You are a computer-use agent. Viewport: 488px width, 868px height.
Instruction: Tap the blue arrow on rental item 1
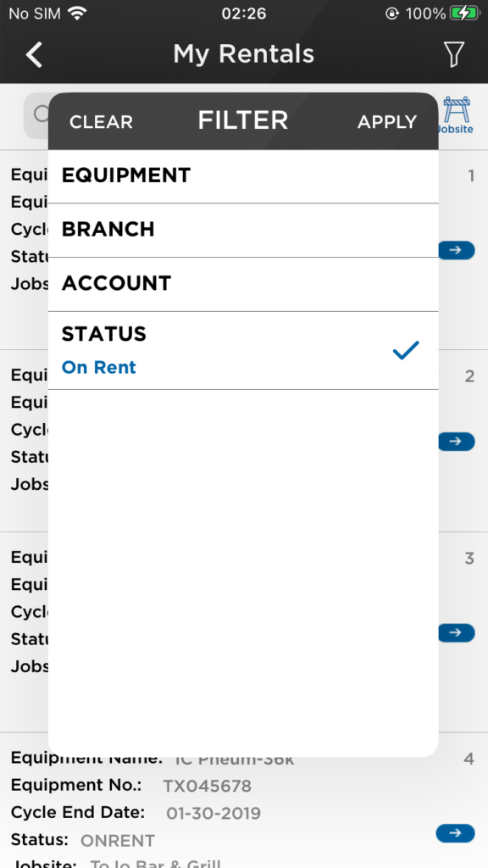(456, 250)
